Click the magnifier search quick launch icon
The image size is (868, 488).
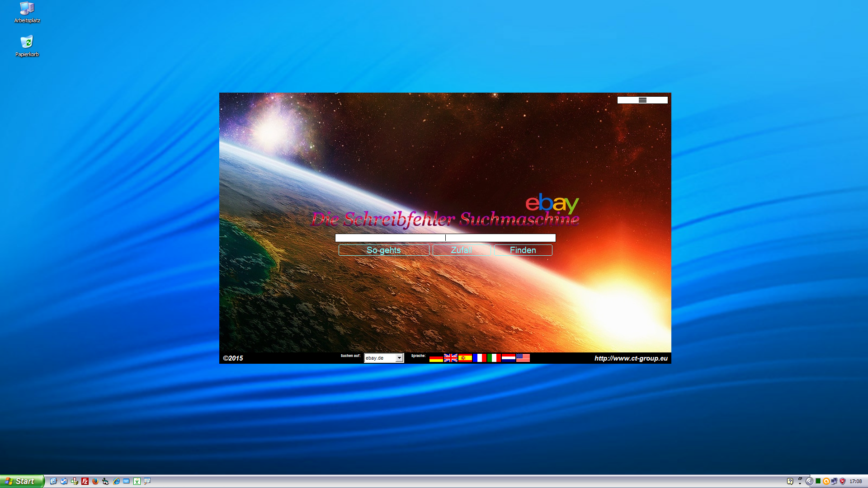pyautogui.click(x=147, y=481)
